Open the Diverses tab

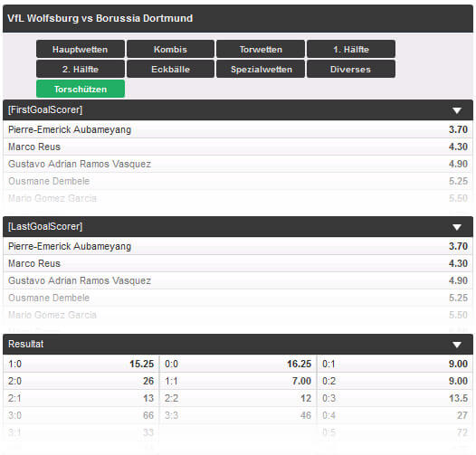pyautogui.click(x=351, y=69)
